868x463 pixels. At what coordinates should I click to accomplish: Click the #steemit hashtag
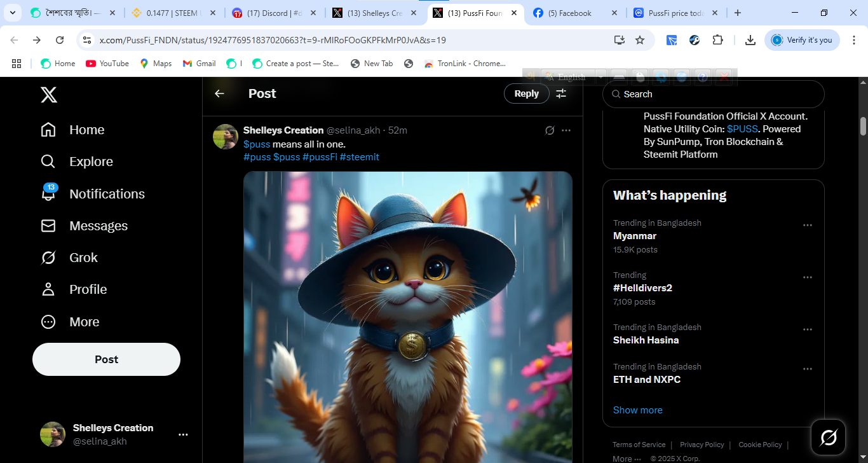pyautogui.click(x=360, y=156)
